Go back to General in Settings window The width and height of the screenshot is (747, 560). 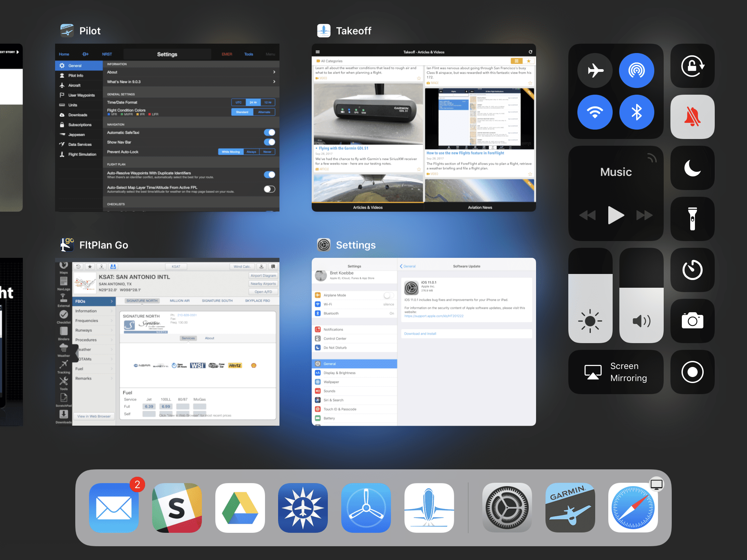click(x=408, y=266)
